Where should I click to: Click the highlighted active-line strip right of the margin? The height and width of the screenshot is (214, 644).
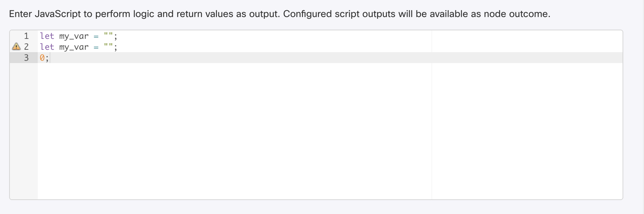pos(527,58)
